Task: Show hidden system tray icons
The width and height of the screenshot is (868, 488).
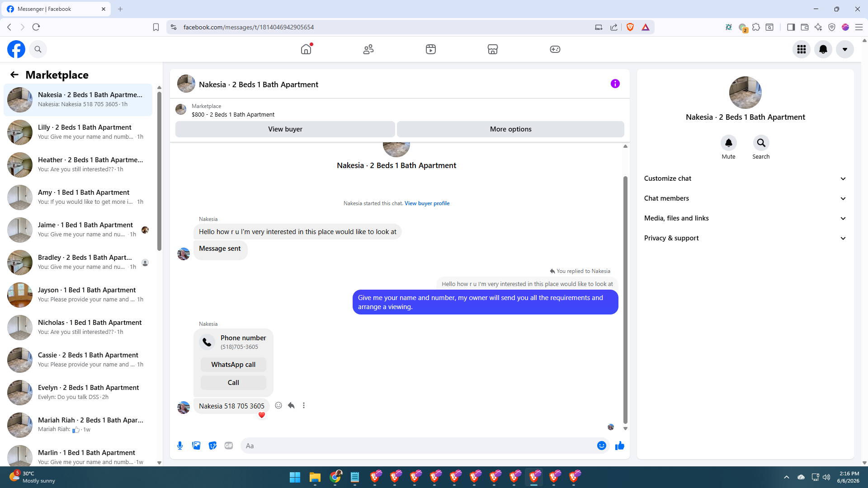Action: [x=787, y=477]
